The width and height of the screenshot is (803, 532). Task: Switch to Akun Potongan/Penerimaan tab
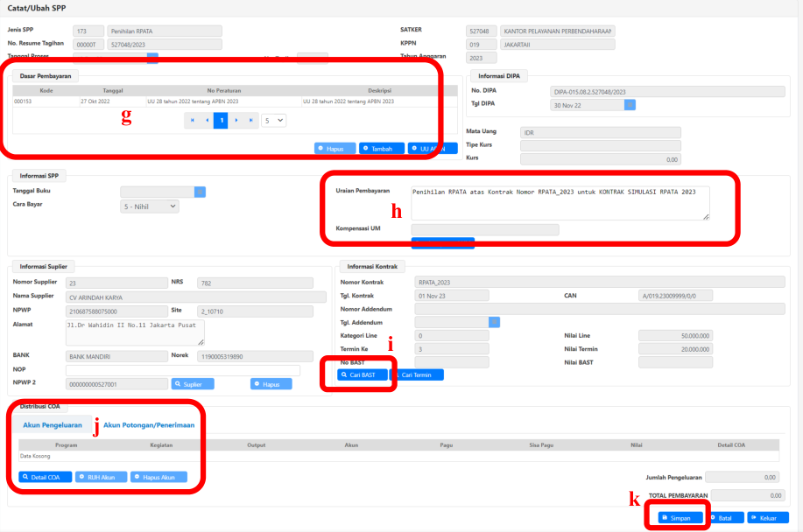tap(149, 425)
